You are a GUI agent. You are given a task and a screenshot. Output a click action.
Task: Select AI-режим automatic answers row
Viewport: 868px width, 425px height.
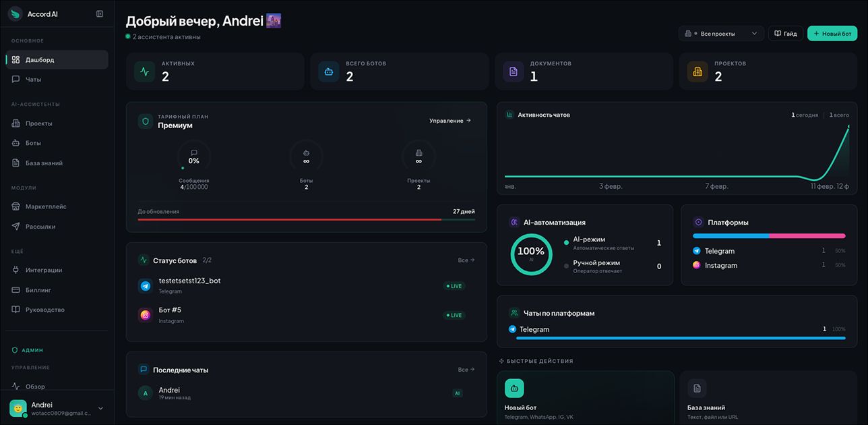coord(613,243)
